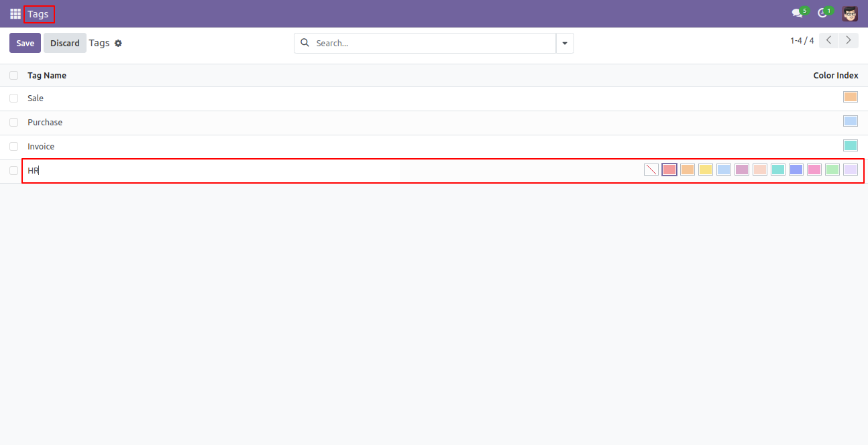Check the Sale row checkbox

click(x=13, y=98)
